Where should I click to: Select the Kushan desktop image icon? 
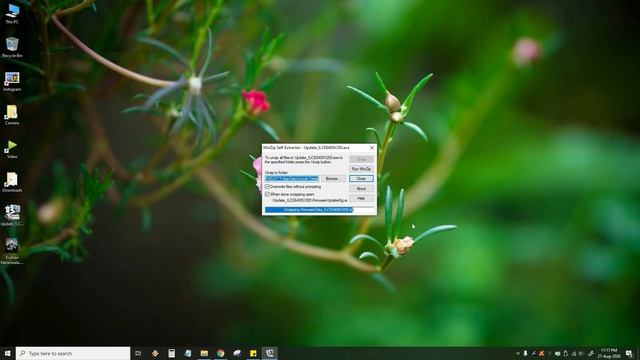pos(12,251)
